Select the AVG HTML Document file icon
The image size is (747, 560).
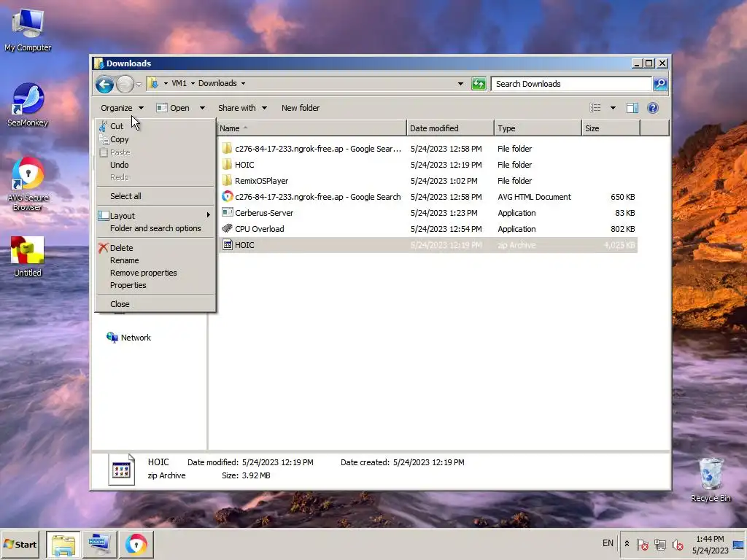click(x=228, y=197)
